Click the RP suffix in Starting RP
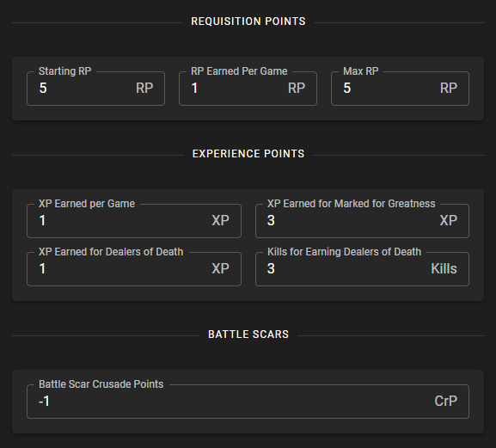The height and width of the screenshot is (448, 496). coord(144,88)
